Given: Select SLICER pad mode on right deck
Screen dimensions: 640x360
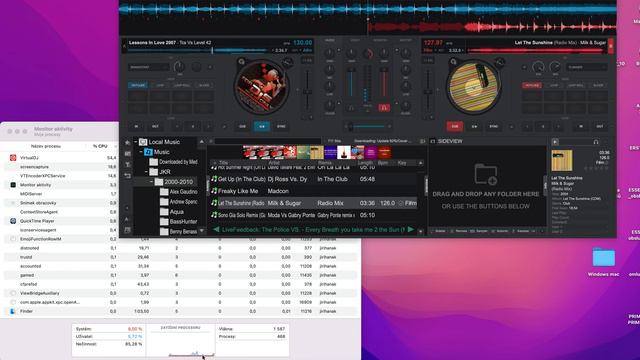Looking at the screenshot, I should (598, 85).
